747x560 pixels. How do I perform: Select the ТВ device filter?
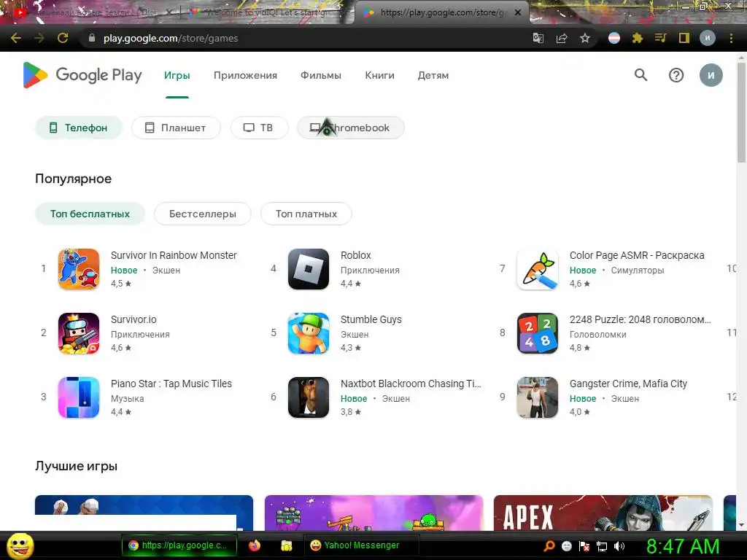[x=259, y=128]
